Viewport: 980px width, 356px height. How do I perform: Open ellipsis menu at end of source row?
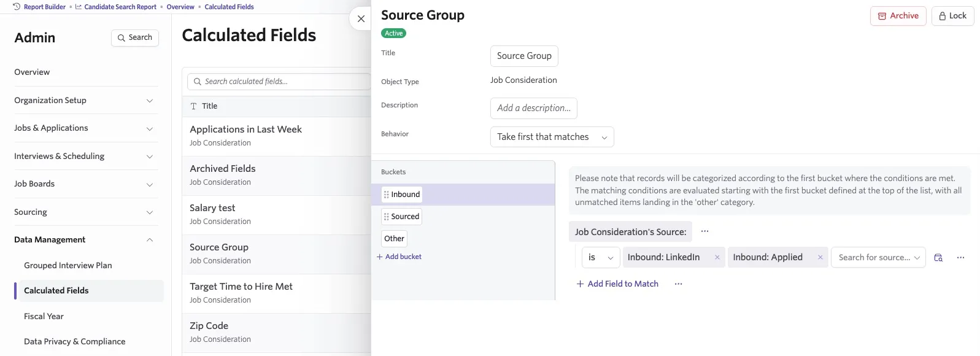tap(960, 258)
